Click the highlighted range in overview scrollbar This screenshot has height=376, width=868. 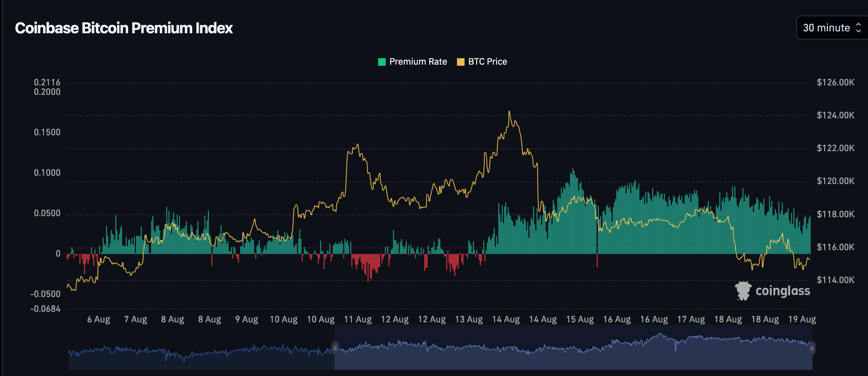pyautogui.click(x=573, y=348)
